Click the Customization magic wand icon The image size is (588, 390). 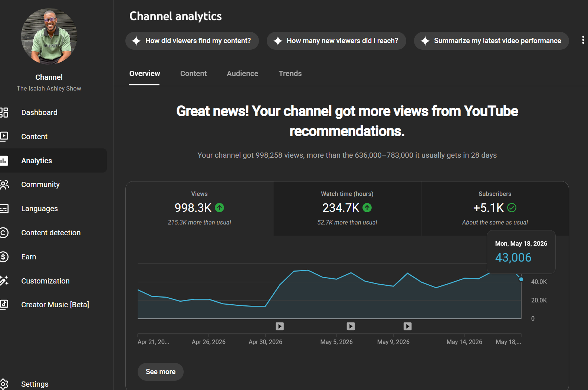[4, 281]
